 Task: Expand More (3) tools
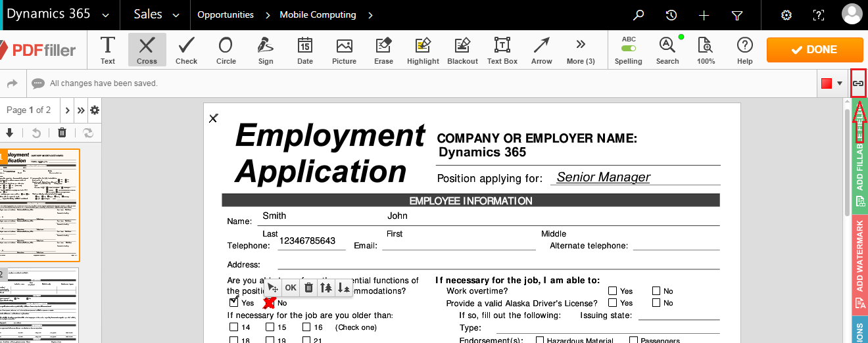pos(581,50)
